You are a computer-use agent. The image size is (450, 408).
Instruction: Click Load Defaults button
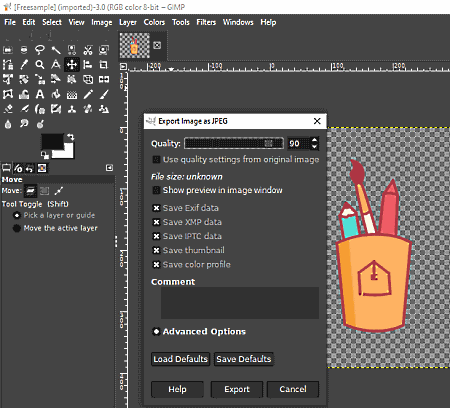[180, 359]
